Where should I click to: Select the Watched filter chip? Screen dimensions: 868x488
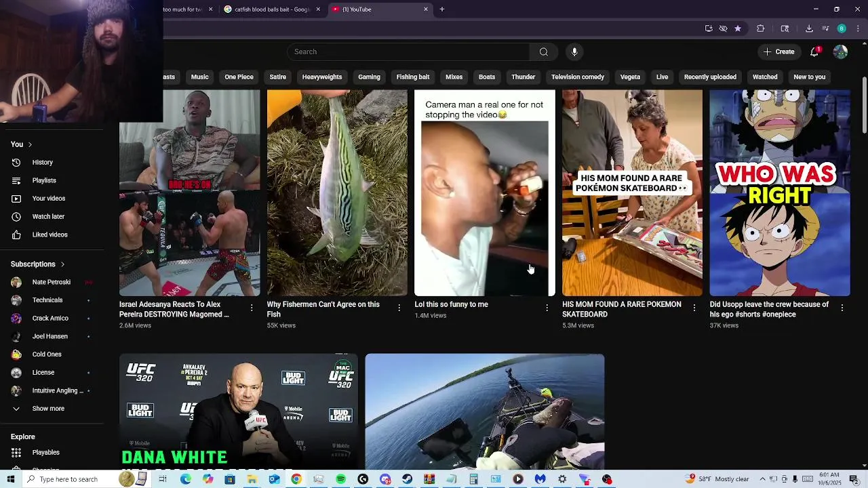[x=765, y=77]
